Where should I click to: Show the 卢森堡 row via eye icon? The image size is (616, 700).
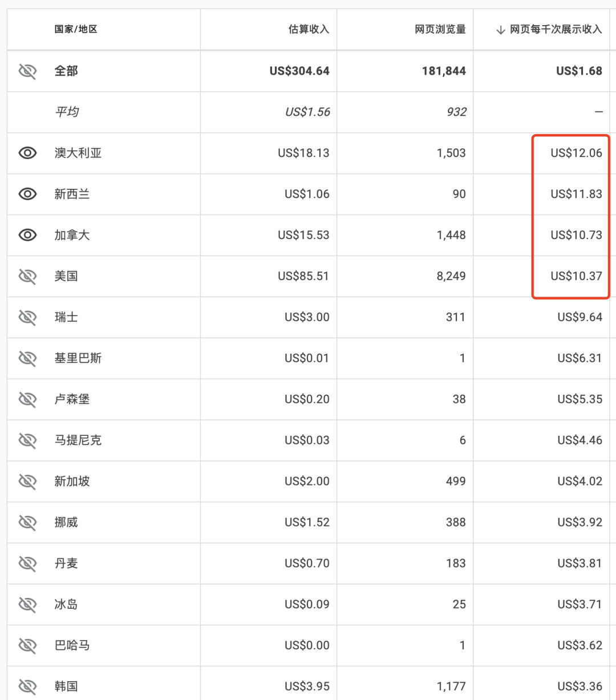tap(27, 399)
